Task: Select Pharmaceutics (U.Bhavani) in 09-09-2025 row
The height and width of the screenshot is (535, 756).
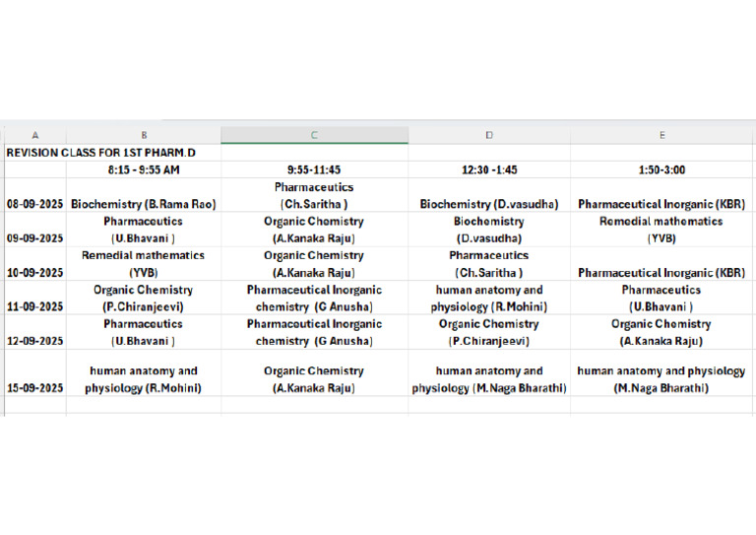Action: tap(144, 230)
